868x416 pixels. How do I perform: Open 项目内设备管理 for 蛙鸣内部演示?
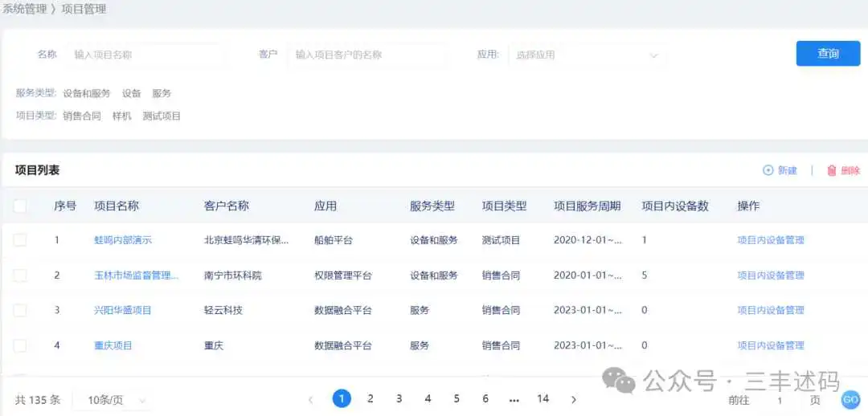tap(771, 240)
